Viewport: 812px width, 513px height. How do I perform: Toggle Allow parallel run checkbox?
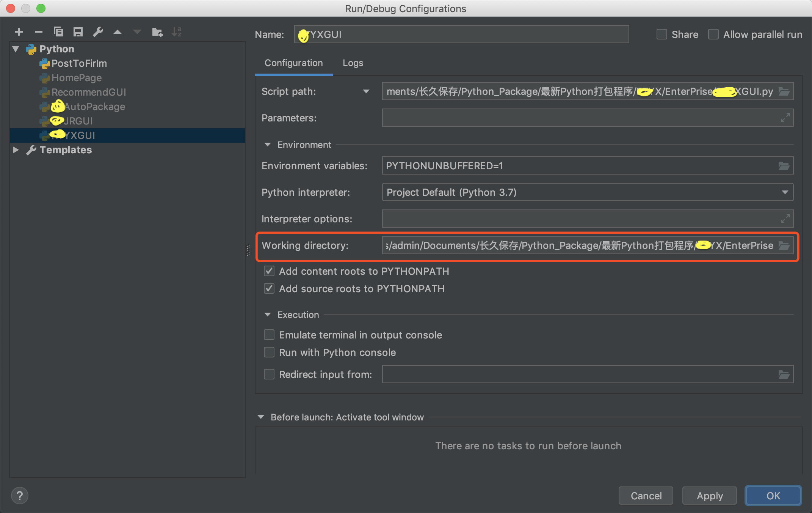pos(713,35)
